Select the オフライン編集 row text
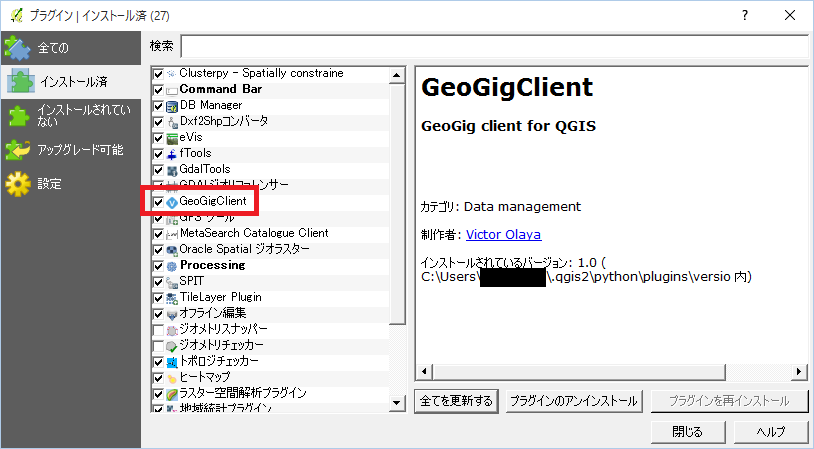Image resolution: width=814 pixels, height=449 pixels. (213, 314)
